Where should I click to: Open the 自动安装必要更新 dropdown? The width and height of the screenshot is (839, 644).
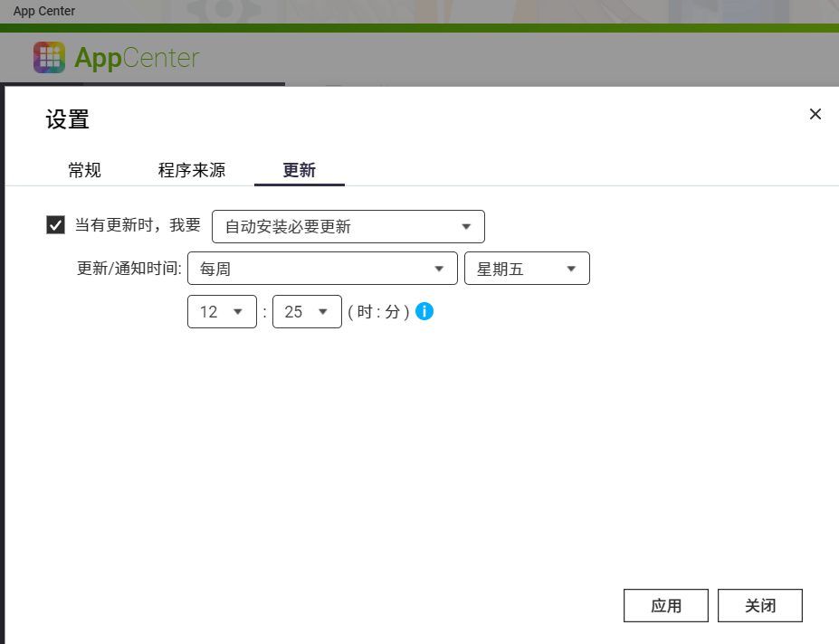click(348, 227)
